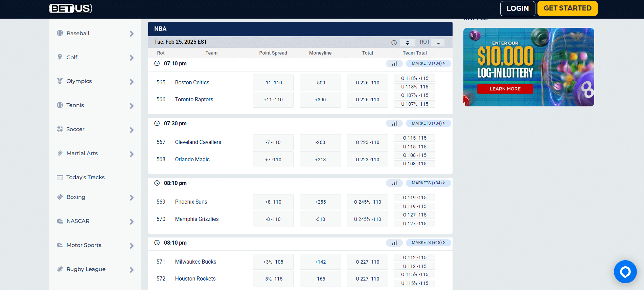Expand the Baseball menu chevron
The width and height of the screenshot is (644, 290).
pyautogui.click(x=132, y=34)
